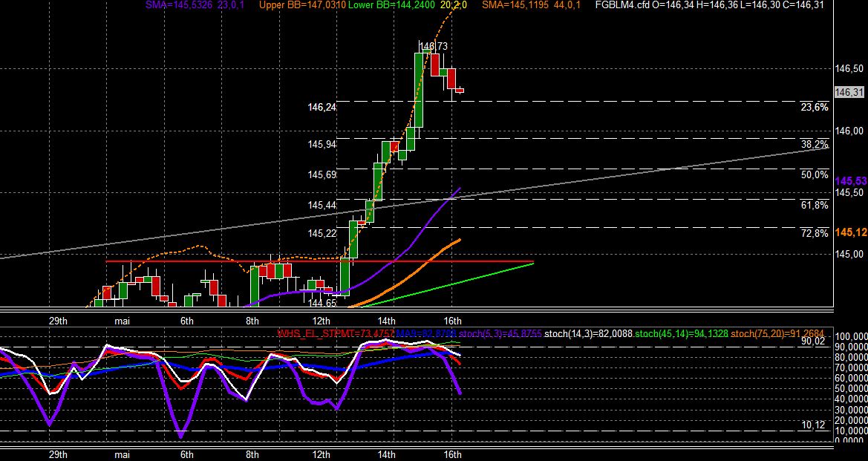Select the Fibonacci price label 145,44

(322, 206)
